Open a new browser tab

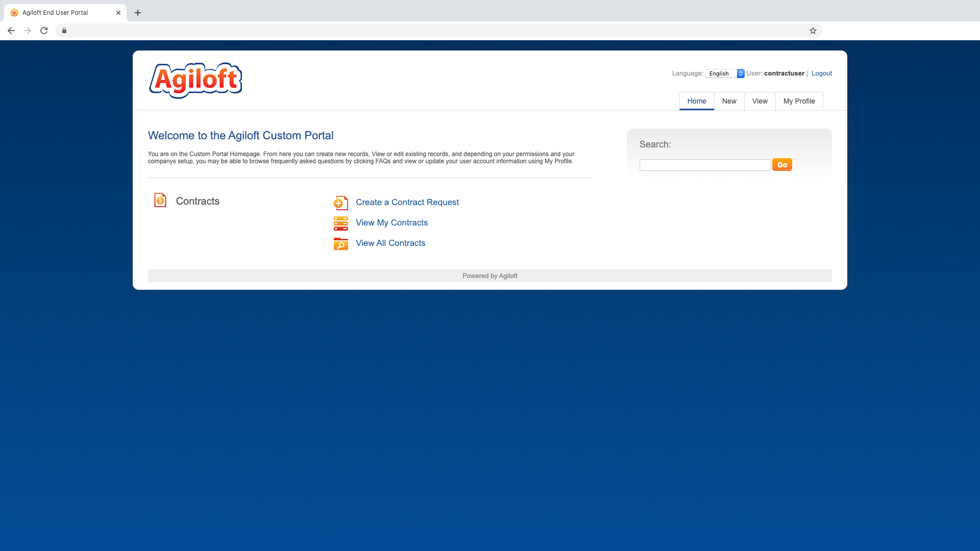pos(138,13)
